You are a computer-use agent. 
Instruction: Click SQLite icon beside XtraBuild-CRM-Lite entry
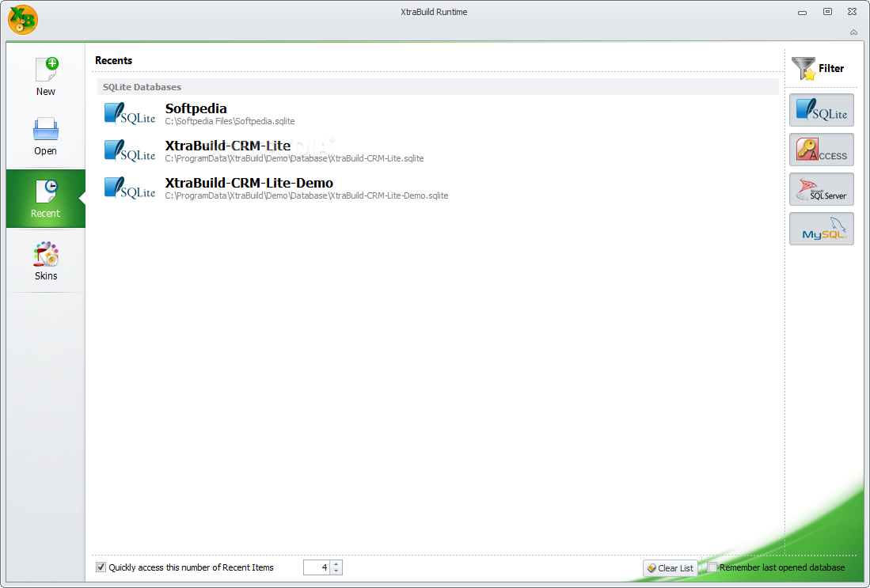point(130,151)
